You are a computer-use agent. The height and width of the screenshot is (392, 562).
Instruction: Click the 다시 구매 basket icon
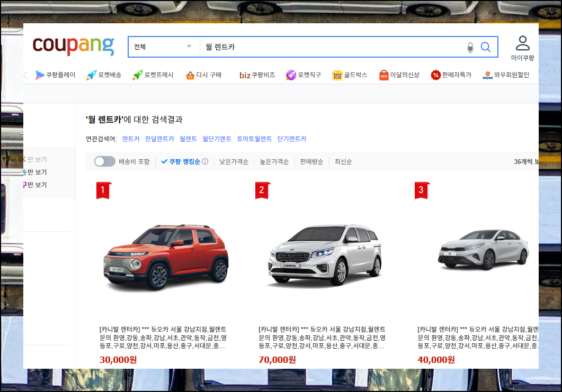point(190,75)
